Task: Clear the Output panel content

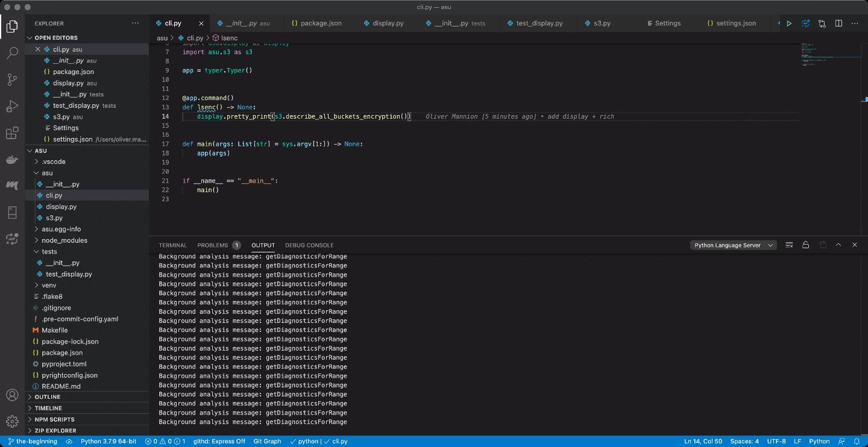Action: pyautogui.click(x=789, y=245)
